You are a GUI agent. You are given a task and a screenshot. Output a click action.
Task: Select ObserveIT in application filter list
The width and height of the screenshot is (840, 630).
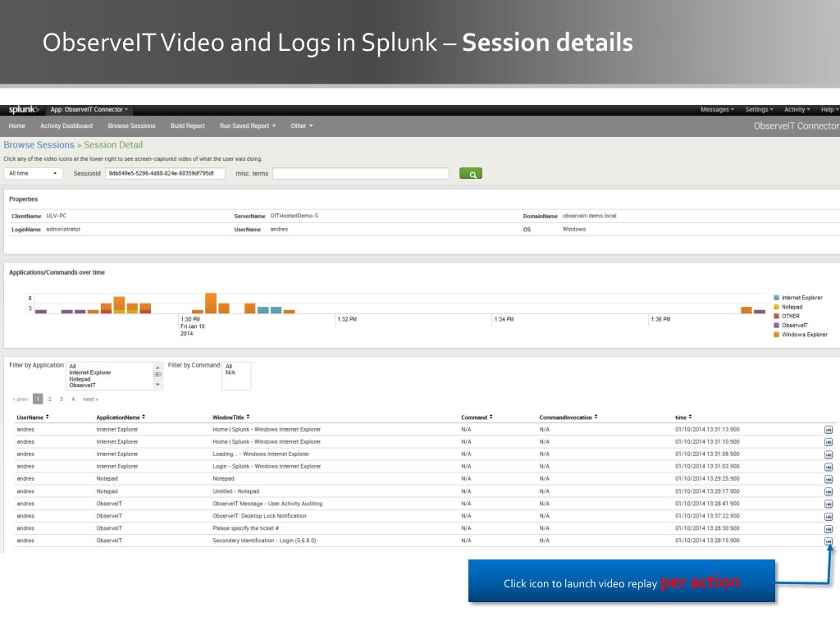83,386
